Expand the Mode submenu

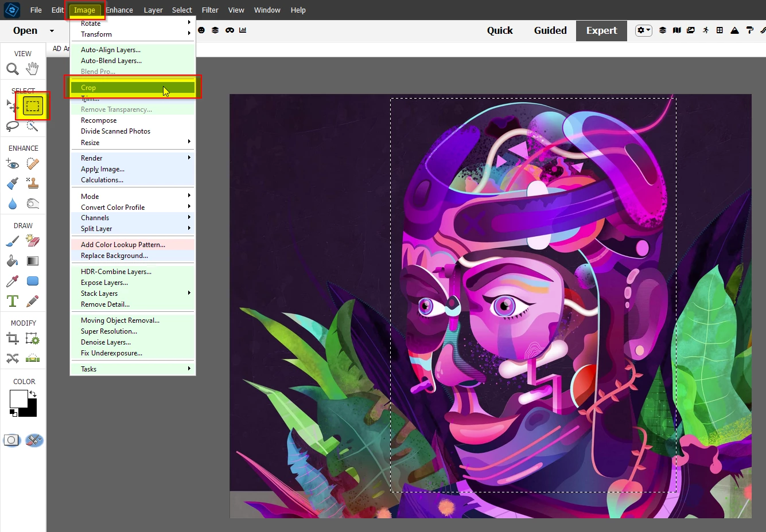(133, 197)
